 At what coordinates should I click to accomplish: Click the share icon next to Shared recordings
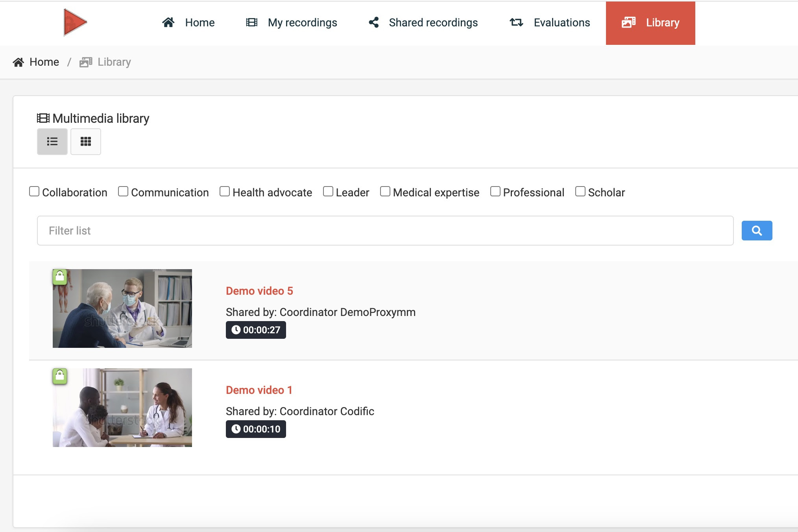[373, 22]
